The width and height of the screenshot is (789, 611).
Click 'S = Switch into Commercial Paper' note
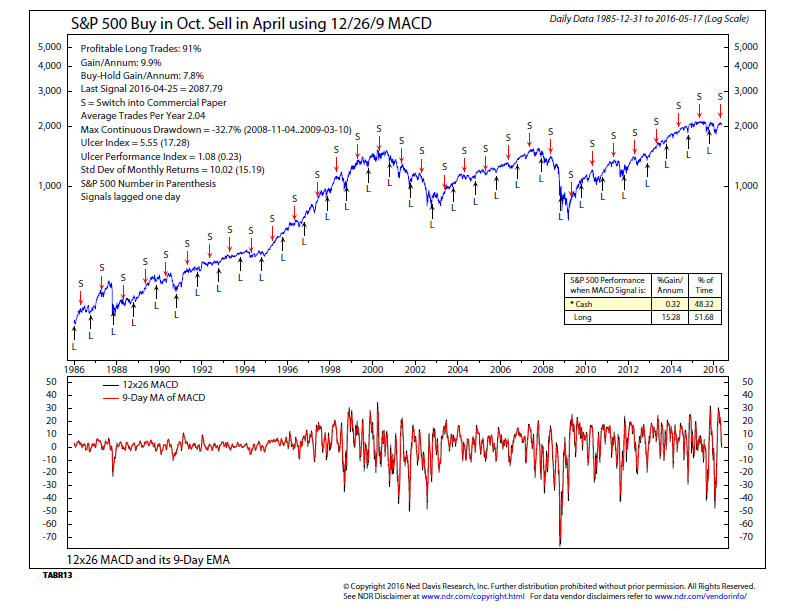click(x=153, y=103)
